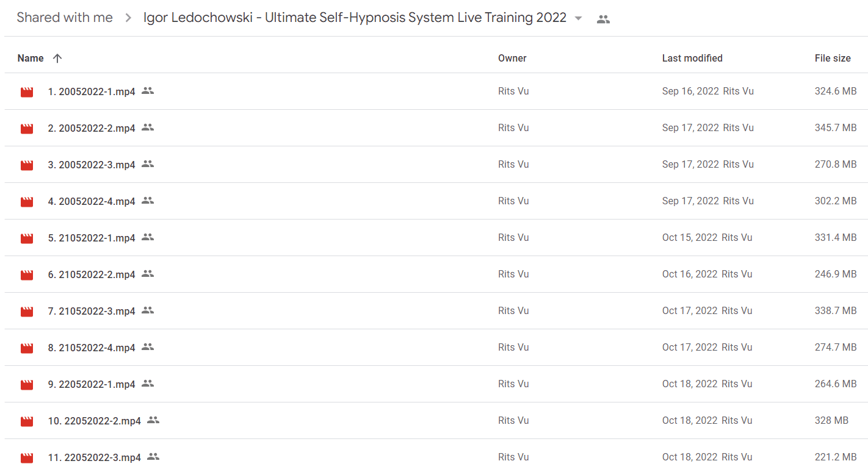Click owner Rits Vu for 6. 21052022-2.mp4
Image resolution: width=868 pixels, height=472 pixels.
(513, 274)
